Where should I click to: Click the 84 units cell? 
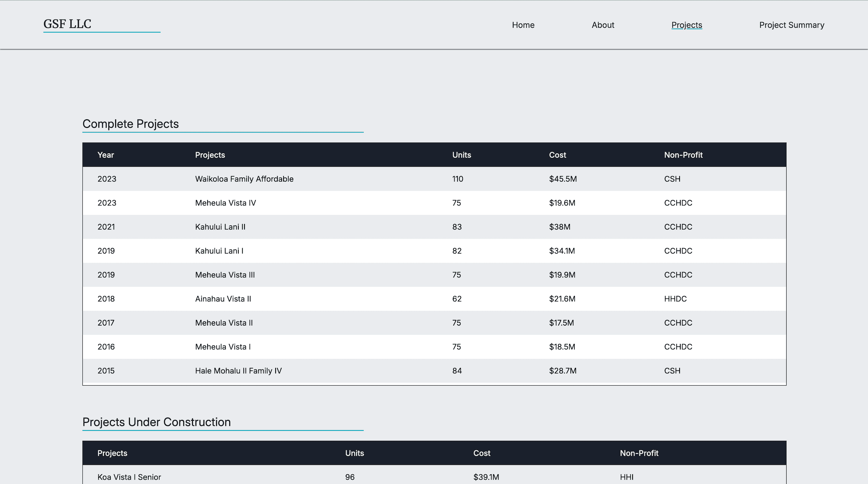point(457,371)
